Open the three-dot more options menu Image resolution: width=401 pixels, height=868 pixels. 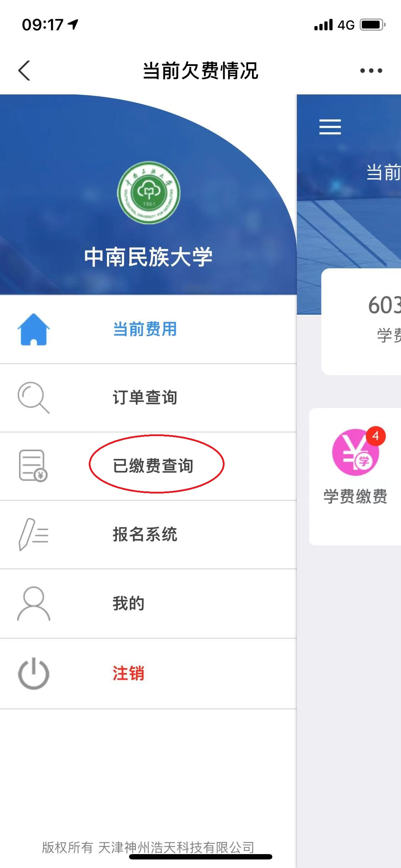371,71
